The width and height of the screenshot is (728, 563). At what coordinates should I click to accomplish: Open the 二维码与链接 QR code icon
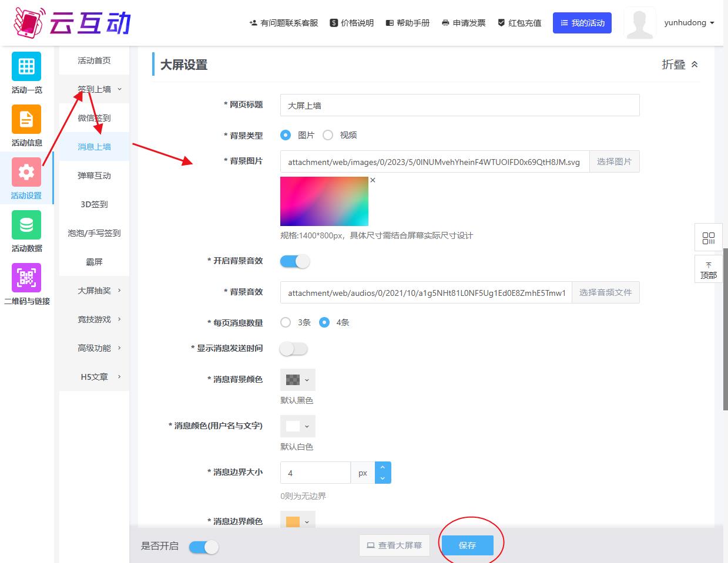click(26, 278)
